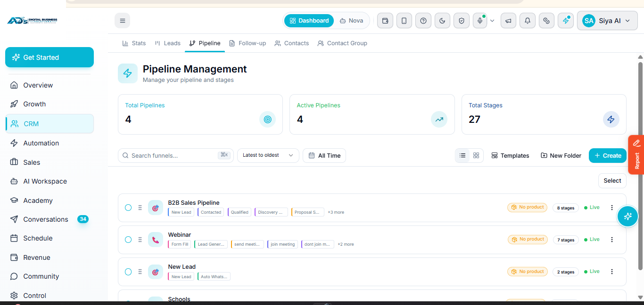Image resolution: width=644 pixels, height=305 pixels.
Task: Click the Search funnels field
Action: (175, 155)
